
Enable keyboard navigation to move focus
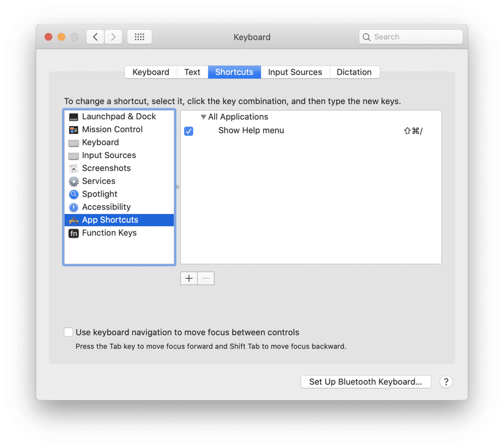pos(68,332)
